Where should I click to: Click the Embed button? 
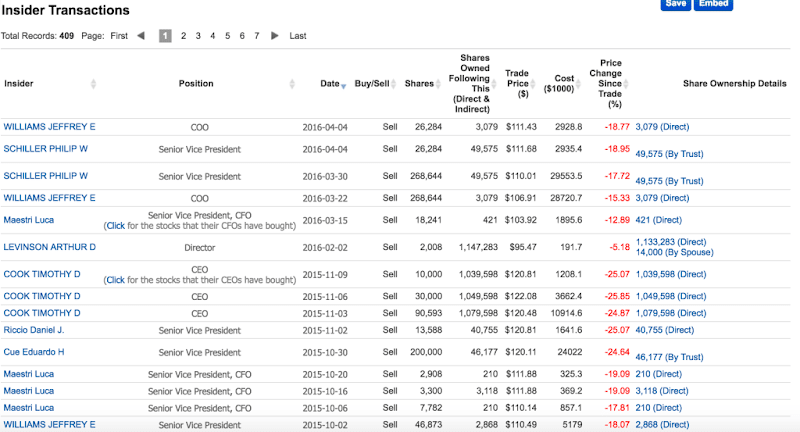point(712,4)
